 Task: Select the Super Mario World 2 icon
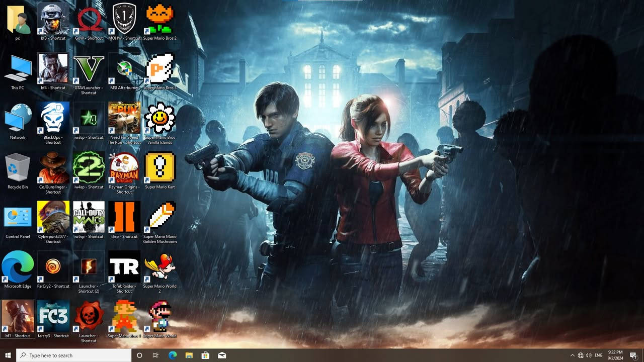[x=160, y=266]
